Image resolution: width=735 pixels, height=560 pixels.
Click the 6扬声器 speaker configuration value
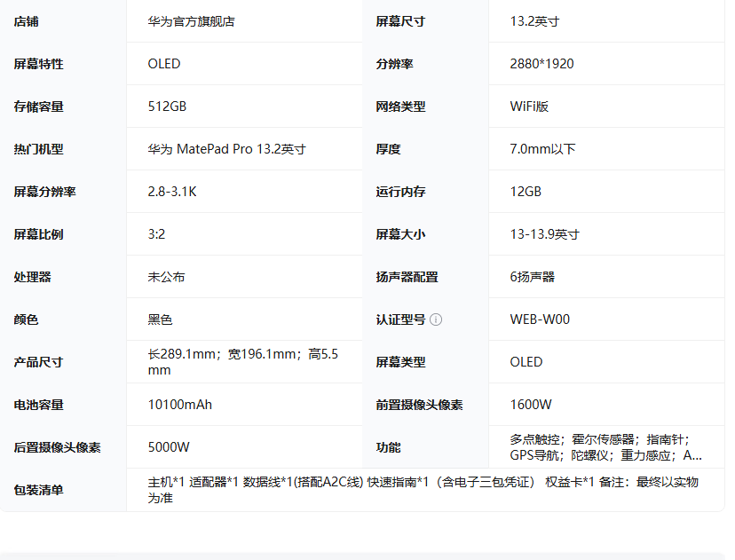click(532, 277)
